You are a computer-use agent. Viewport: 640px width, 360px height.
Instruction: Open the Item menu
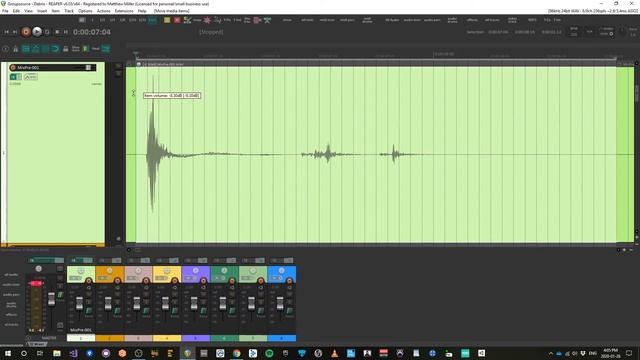tap(56, 11)
